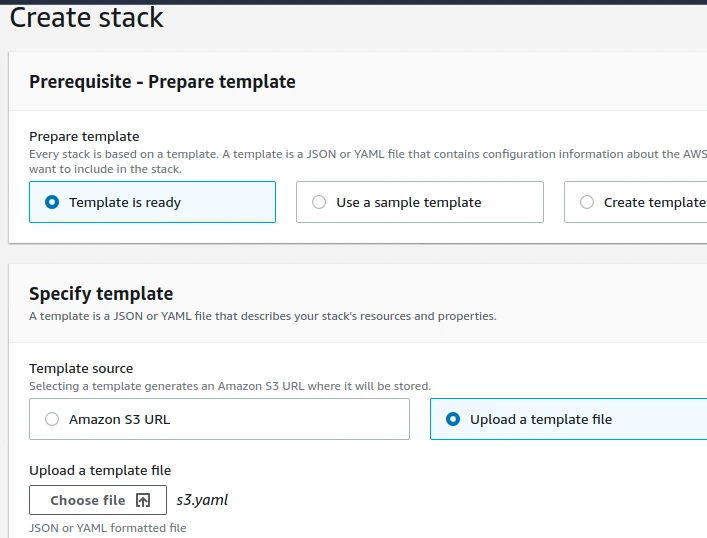
Task: Click the description text under Specify template heading
Action: [262, 316]
